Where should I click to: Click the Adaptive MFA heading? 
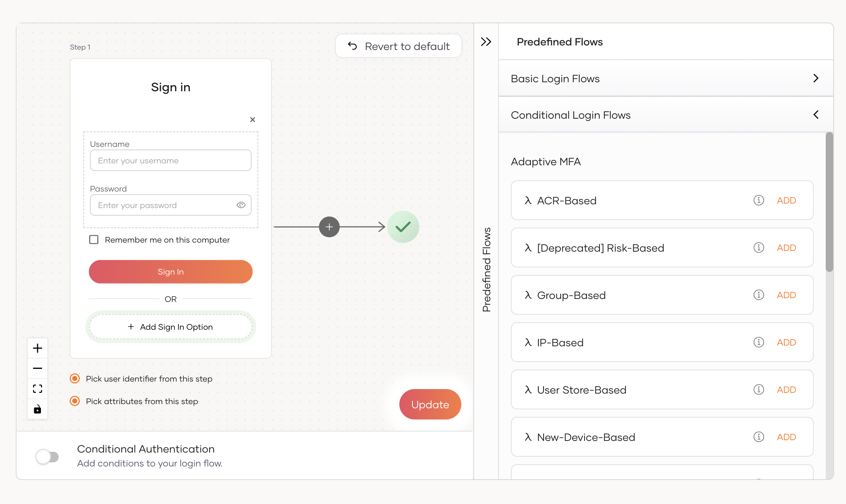click(x=545, y=161)
